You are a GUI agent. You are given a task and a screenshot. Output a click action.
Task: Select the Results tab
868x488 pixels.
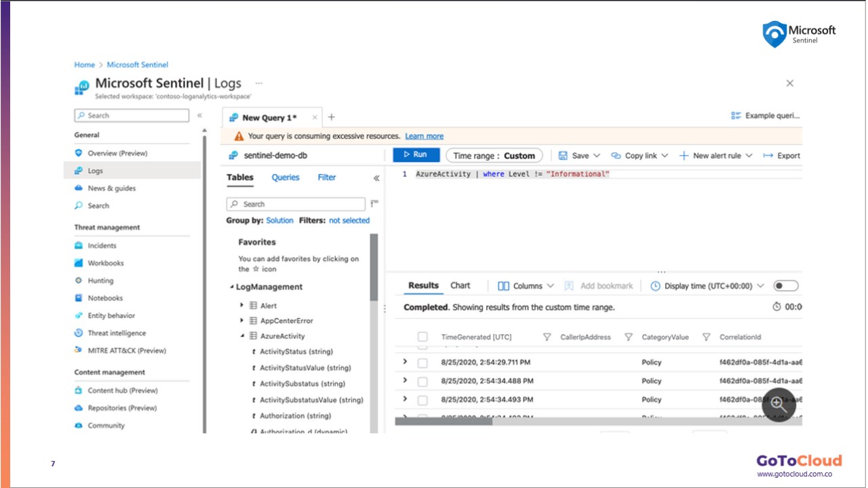point(423,285)
